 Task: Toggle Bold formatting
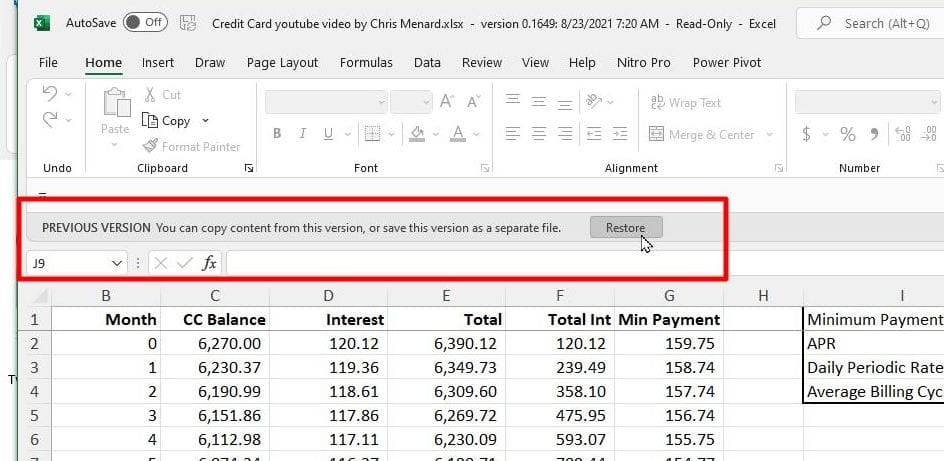coord(277,134)
